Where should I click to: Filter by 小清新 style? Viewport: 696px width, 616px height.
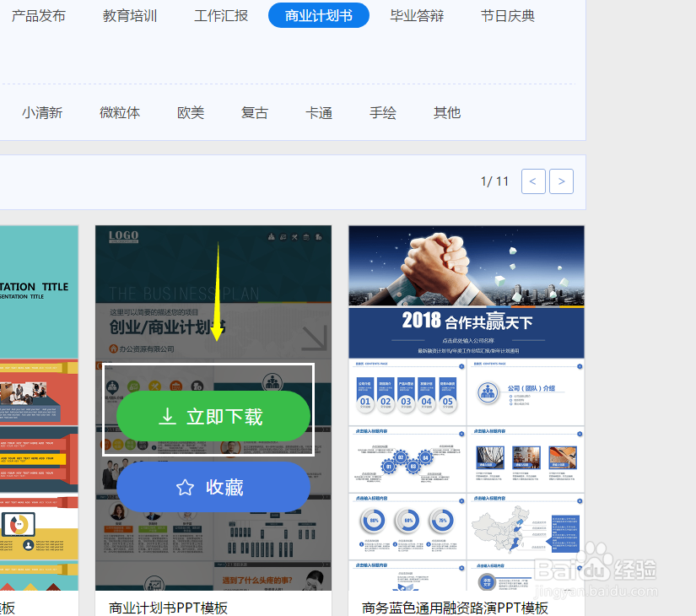click(x=43, y=113)
